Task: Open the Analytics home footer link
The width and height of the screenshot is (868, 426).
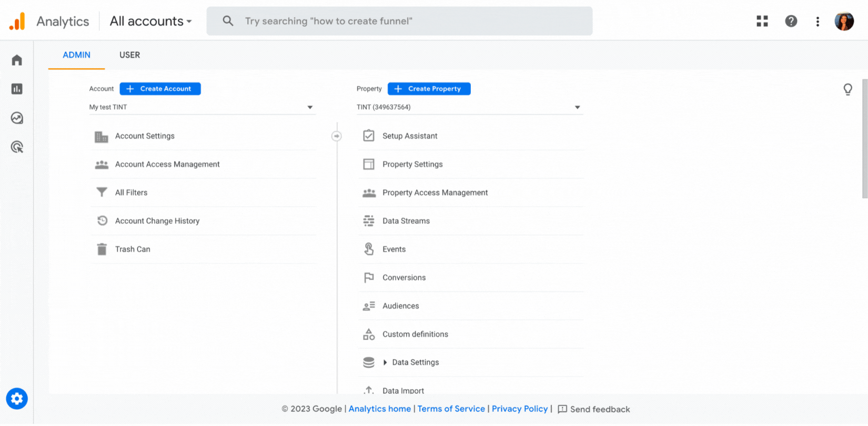Action: pyautogui.click(x=380, y=409)
